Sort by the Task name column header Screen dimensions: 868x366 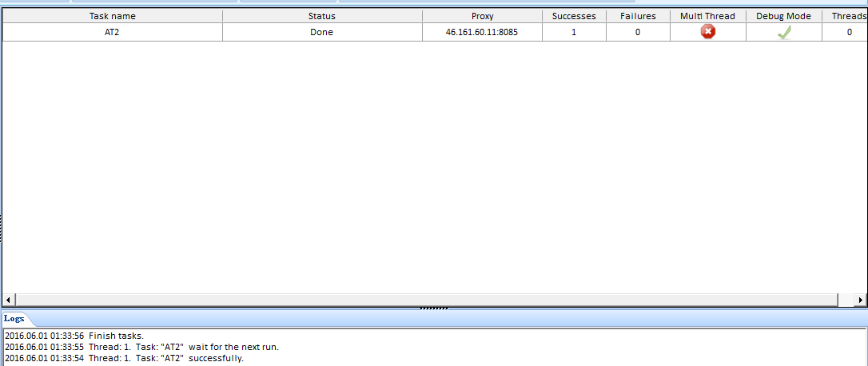(x=112, y=16)
